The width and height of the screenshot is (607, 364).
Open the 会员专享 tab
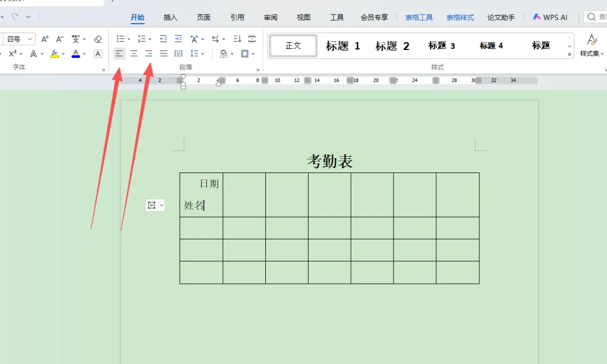click(x=374, y=17)
